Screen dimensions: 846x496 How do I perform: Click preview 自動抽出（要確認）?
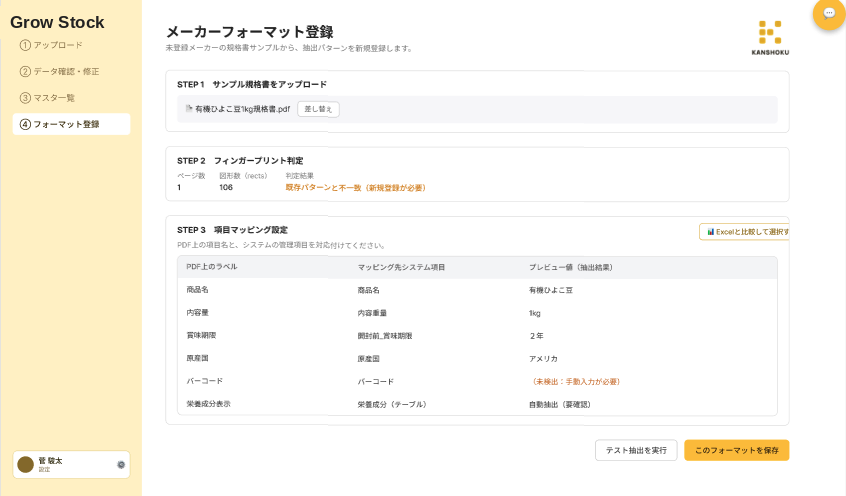[560, 404]
